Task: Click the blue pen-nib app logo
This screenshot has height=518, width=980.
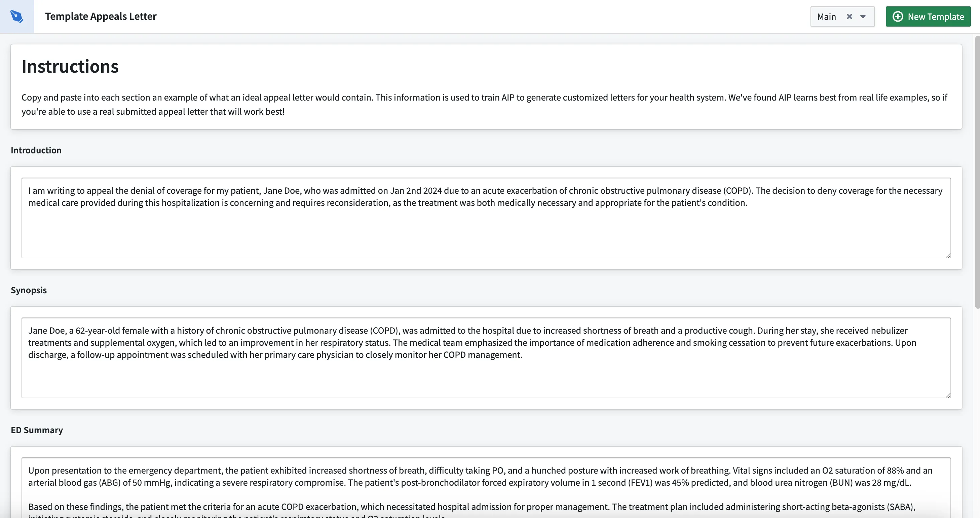Action: point(17,16)
